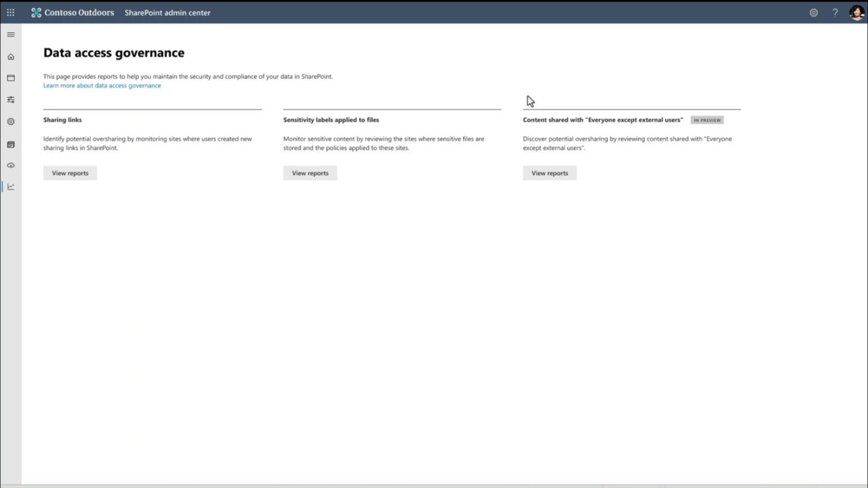Click the account profile picture
The image size is (868, 488).
click(857, 12)
